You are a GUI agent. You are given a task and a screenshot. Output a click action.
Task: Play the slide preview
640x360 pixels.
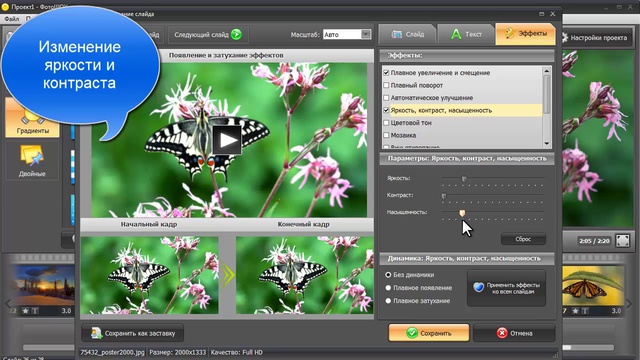point(227,140)
